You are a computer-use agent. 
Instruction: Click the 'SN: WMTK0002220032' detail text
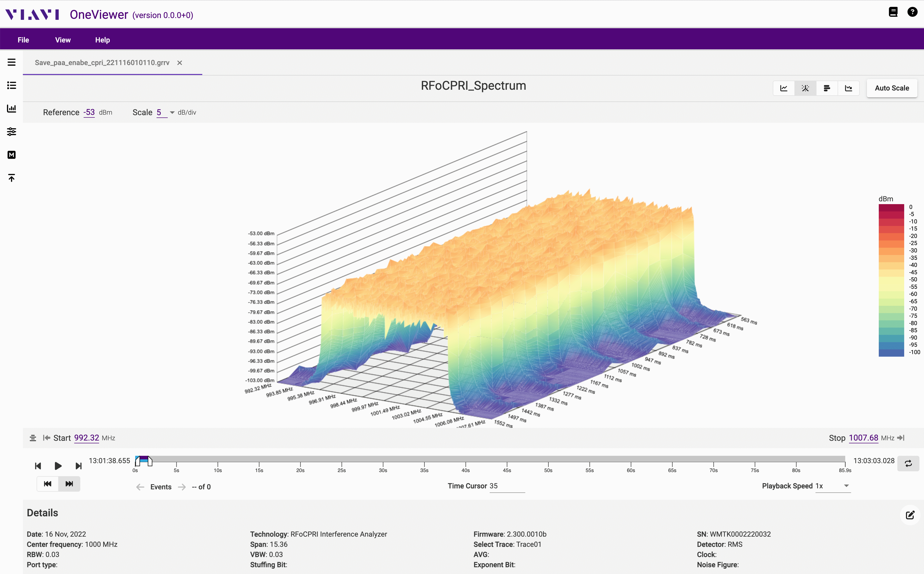(x=733, y=534)
